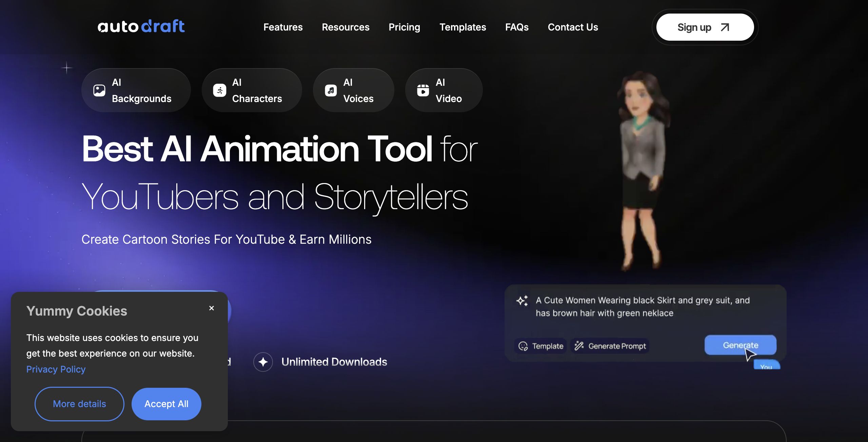
Task: Jump to the FAQs section
Action: [x=517, y=27]
